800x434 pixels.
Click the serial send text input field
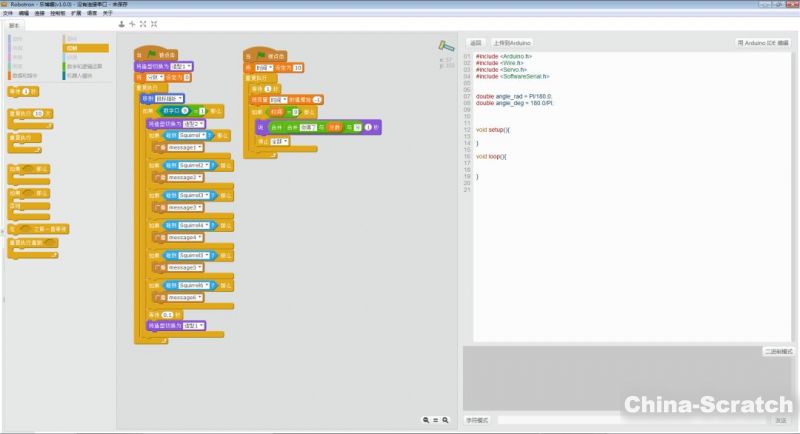point(630,421)
